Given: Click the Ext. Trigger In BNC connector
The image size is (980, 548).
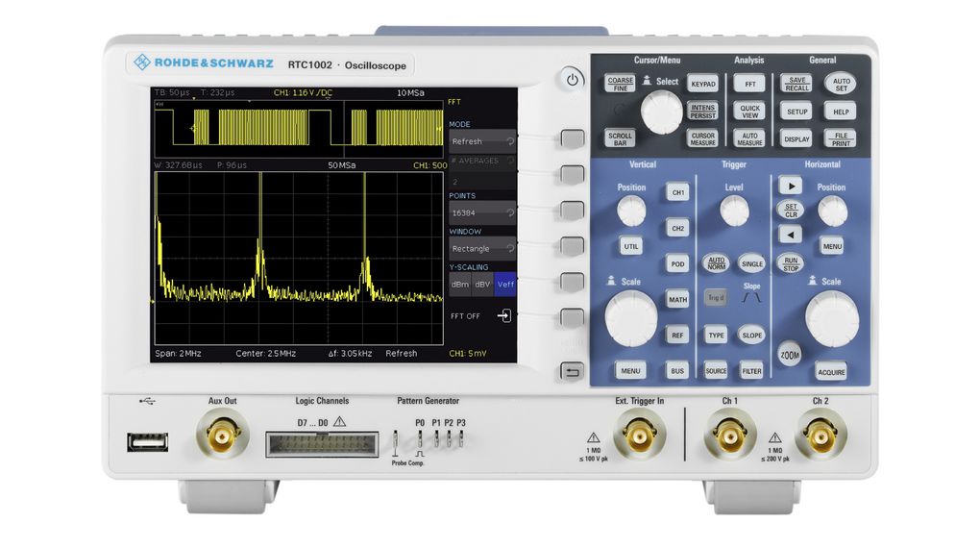Looking at the screenshot, I should (640, 435).
